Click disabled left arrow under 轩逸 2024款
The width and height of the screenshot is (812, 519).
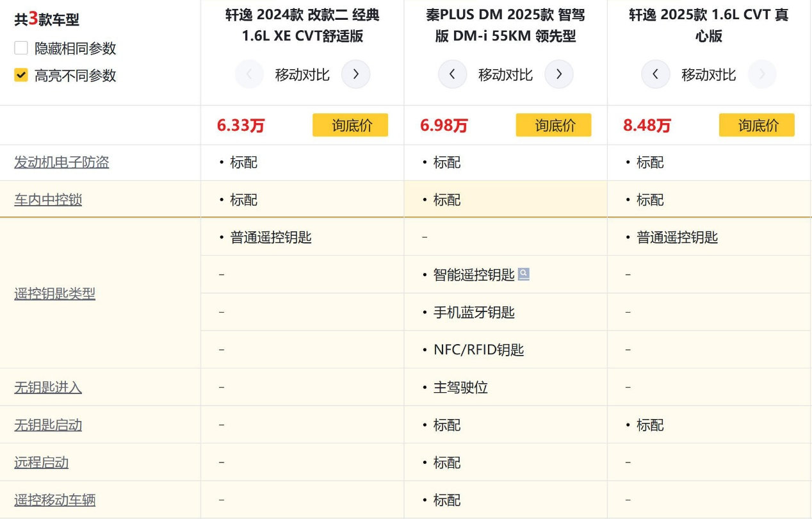pos(250,74)
